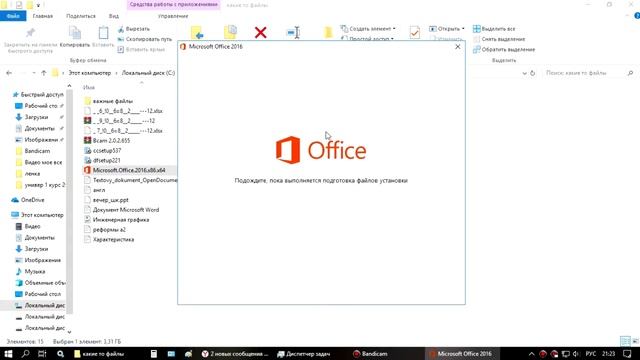Click the Refresh button near address bar
Image resolution: width=640 pixels, height=360 pixels.
[x=533, y=73]
